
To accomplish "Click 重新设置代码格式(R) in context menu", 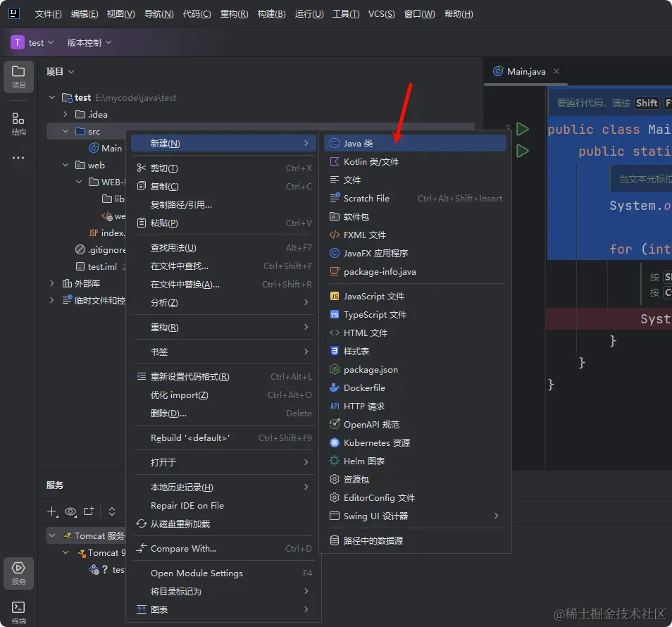I will click(x=224, y=377).
